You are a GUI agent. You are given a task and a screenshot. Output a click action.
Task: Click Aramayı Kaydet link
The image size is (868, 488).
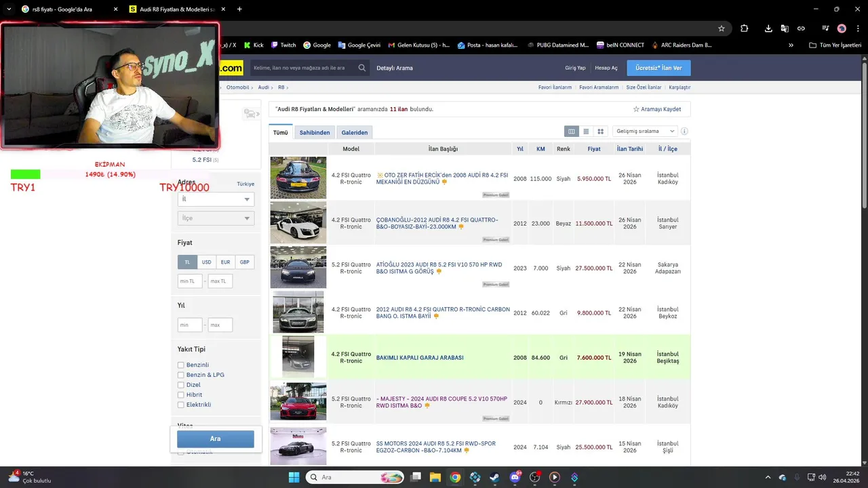tap(657, 109)
